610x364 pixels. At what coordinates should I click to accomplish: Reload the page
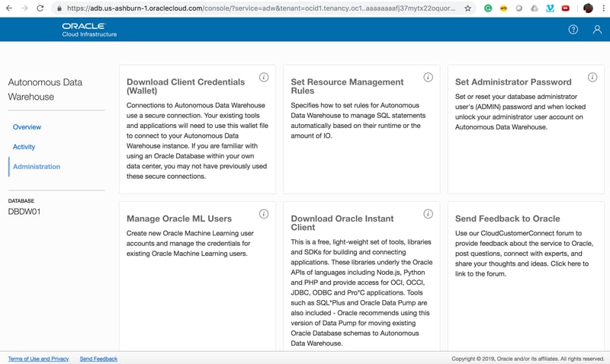point(40,8)
